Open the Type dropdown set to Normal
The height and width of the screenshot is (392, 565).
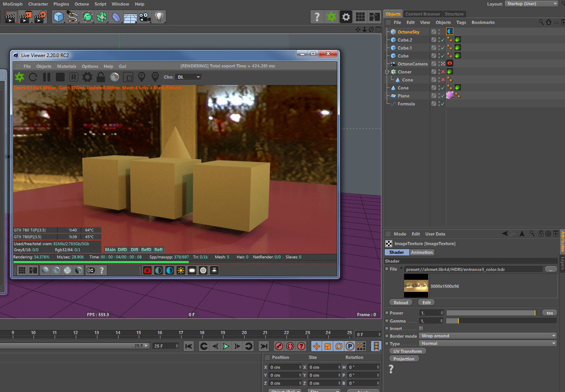pyautogui.click(x=488, y=343)
